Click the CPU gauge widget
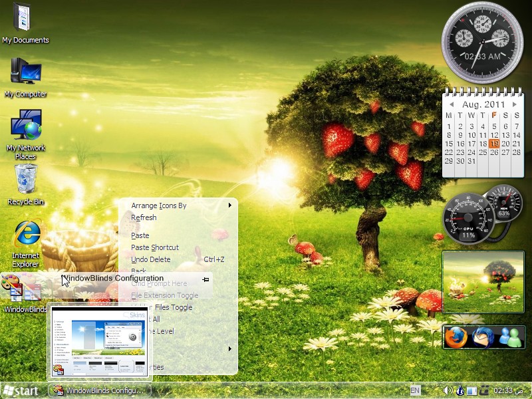The width and height of the screenshot is (532, 399). point(469,218)
